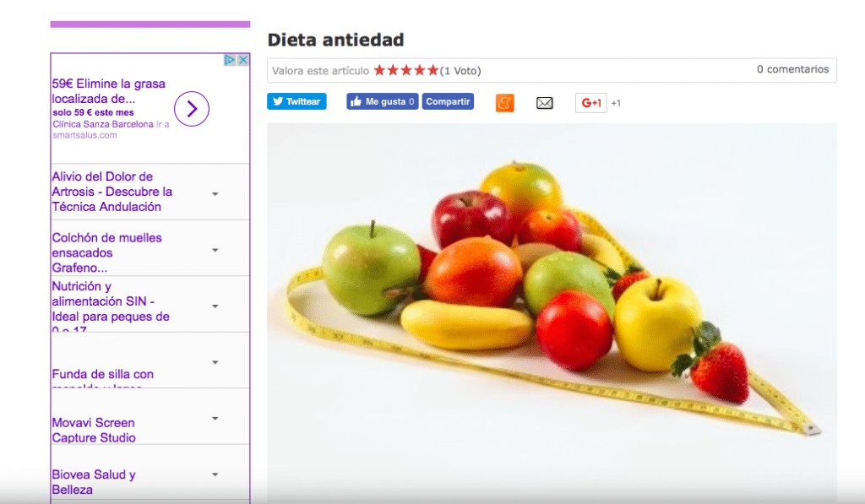Screen dimensions: 865x504
Task: Open the 0 comentarios link
Action: 792,69
